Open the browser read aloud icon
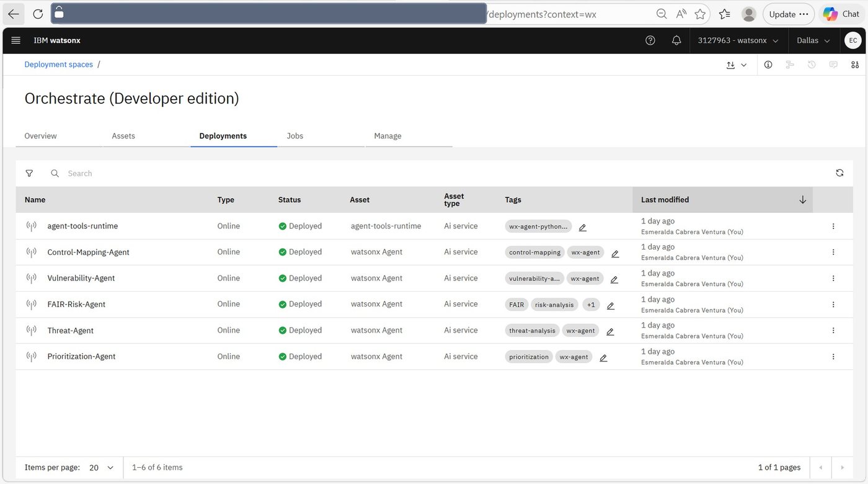This screenshot has height=484, width=868. [x=681, y=14]
